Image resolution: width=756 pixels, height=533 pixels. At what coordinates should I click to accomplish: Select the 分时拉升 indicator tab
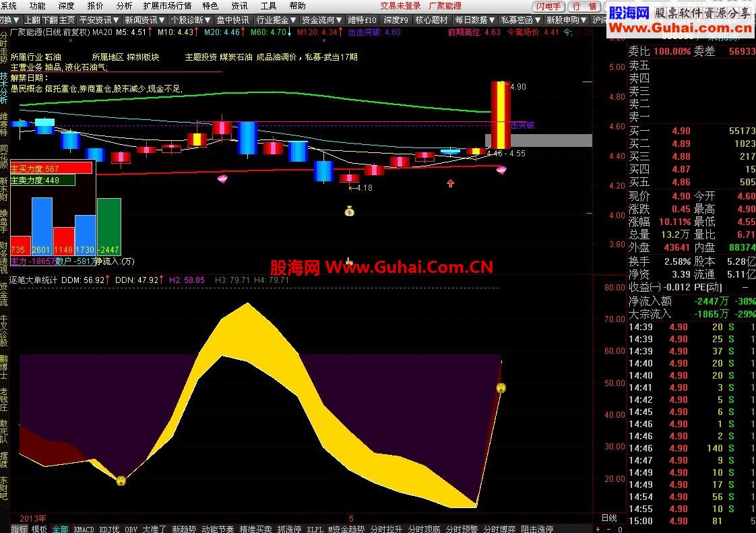(386, 529)
